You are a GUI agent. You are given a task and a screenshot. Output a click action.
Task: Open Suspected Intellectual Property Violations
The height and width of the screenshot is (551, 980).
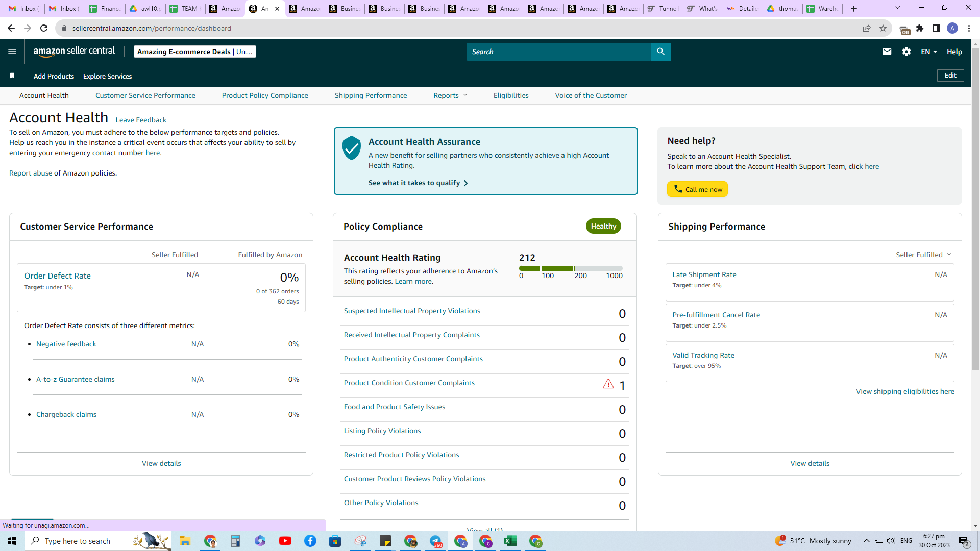click(412, 311)
